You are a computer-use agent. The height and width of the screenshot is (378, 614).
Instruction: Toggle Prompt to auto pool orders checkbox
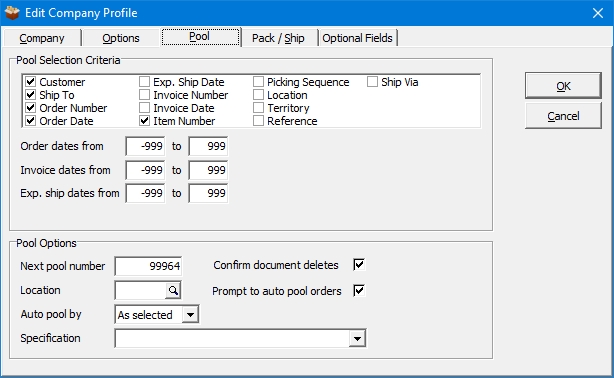359,291
